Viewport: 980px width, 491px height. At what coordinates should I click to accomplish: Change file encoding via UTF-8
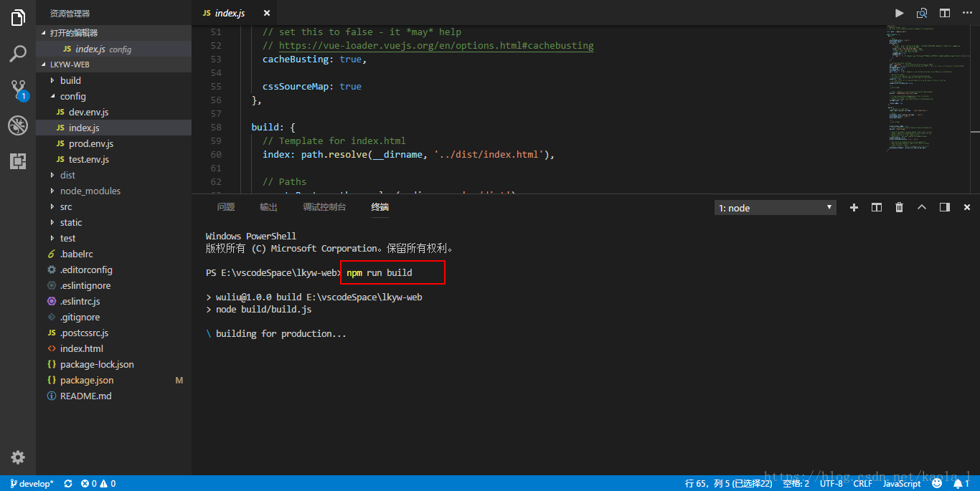pos(831,484)
